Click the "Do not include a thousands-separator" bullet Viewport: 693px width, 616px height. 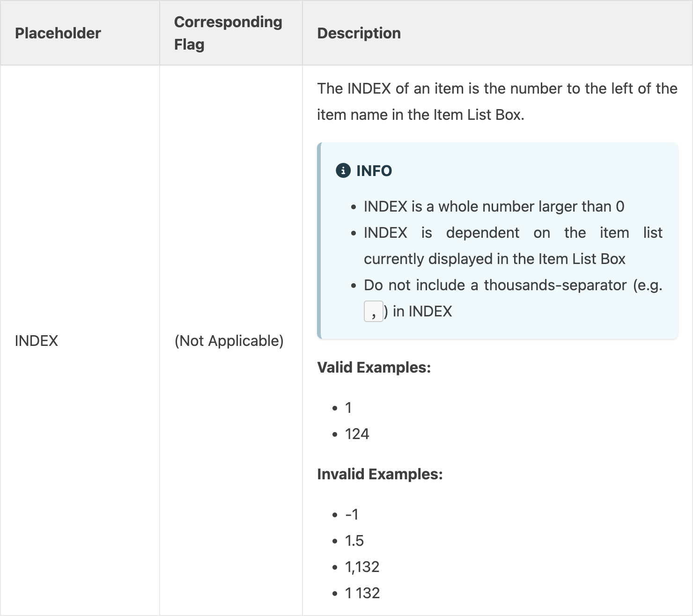513,285
